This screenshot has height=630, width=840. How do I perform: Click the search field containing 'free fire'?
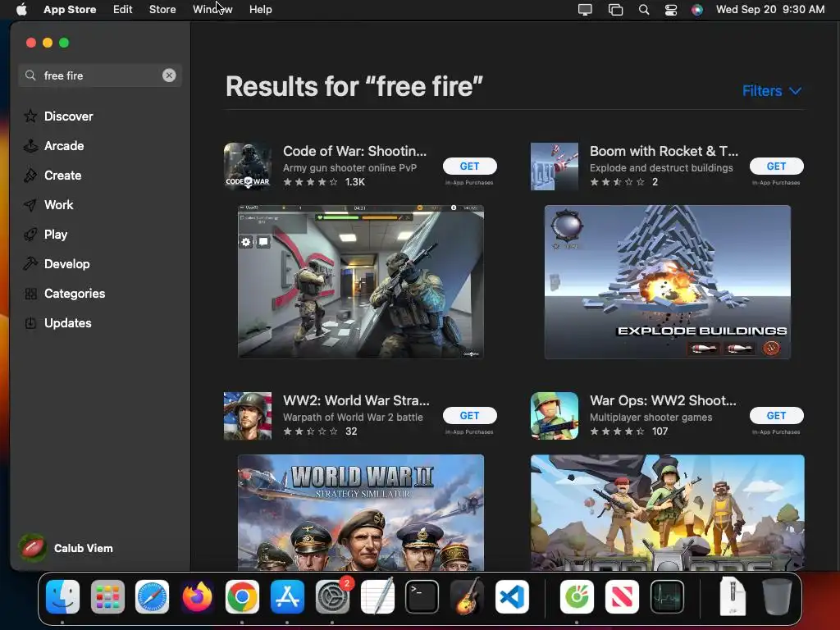(x=99, y=75)
